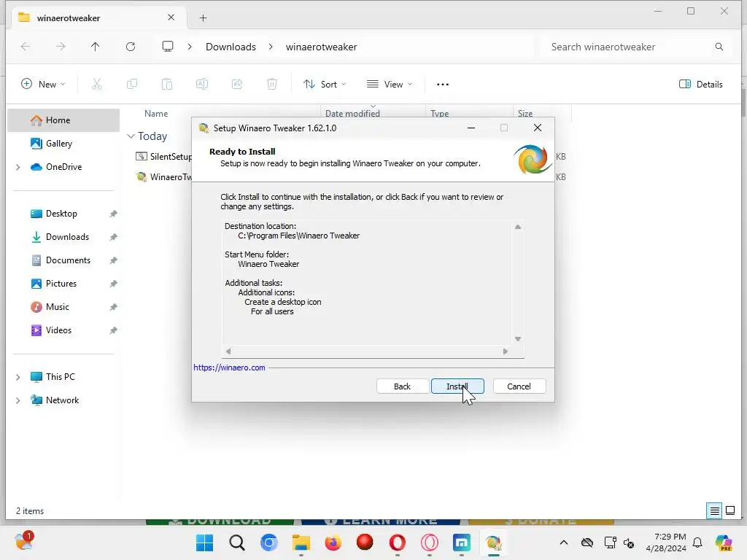Click the summary box left scroll arrow
This screenshot has height=560, width=747.
click(228, 351)
